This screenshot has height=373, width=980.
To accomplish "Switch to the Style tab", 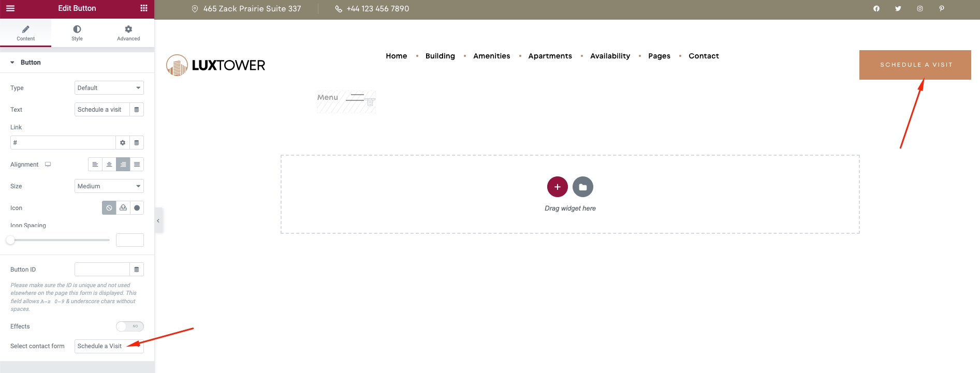I will click(77, 33).
